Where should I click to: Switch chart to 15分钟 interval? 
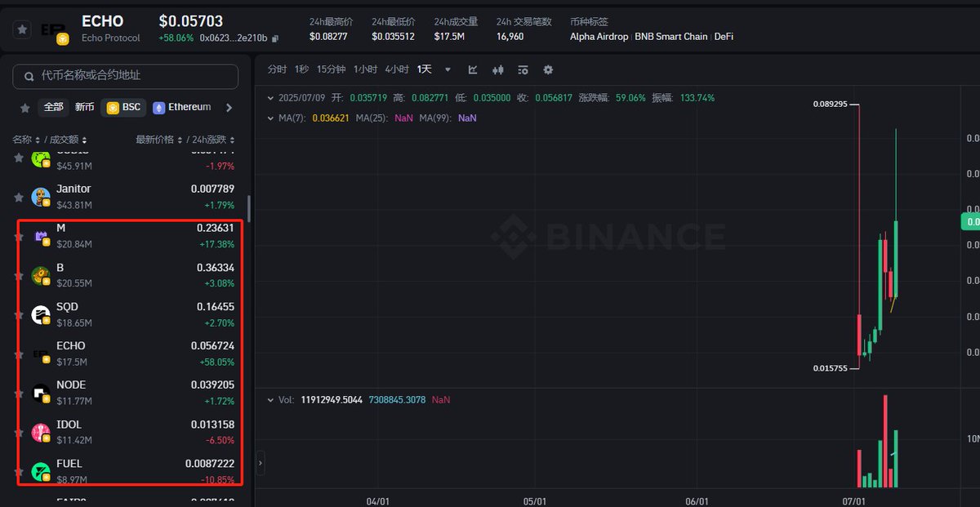pos(332,70)
